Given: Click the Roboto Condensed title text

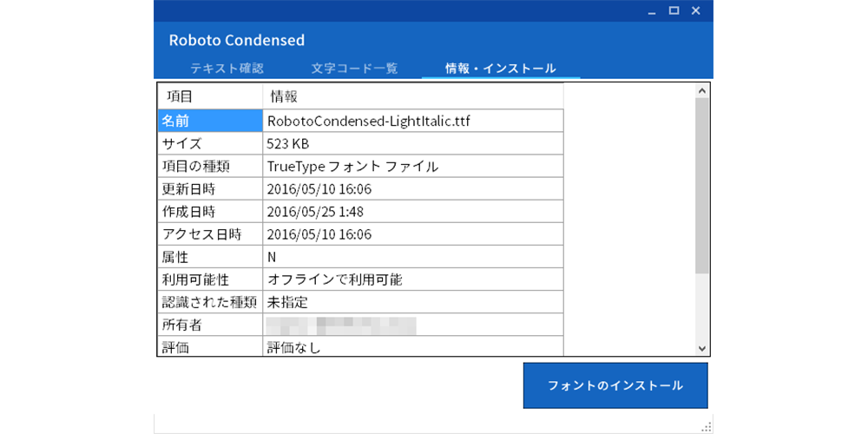Looking at the screenshot, I should 237,40.
